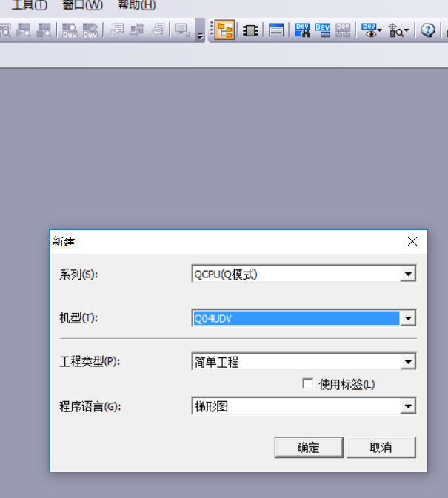The width and height of the screenshot is (448, 498).
Task: Click the highlighted navigation window icon
Action: point(225,30)
